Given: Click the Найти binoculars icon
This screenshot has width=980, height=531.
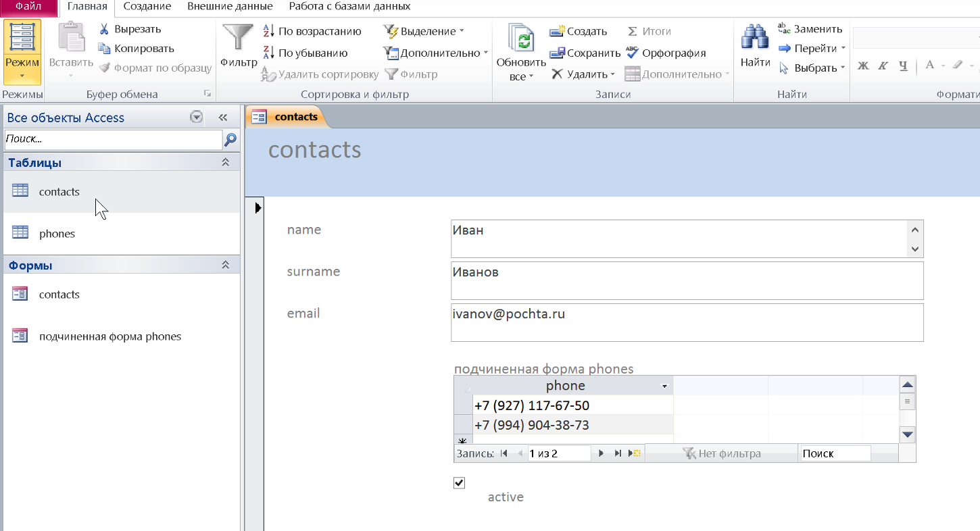Looking at the screenshot, I should pyautogui.click(x=755, y=37).
